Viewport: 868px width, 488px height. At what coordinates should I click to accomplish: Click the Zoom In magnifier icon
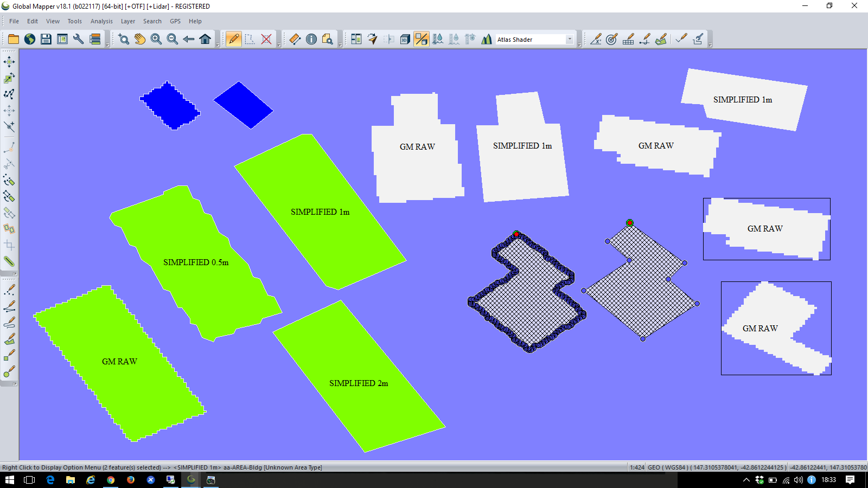[156, 39]
